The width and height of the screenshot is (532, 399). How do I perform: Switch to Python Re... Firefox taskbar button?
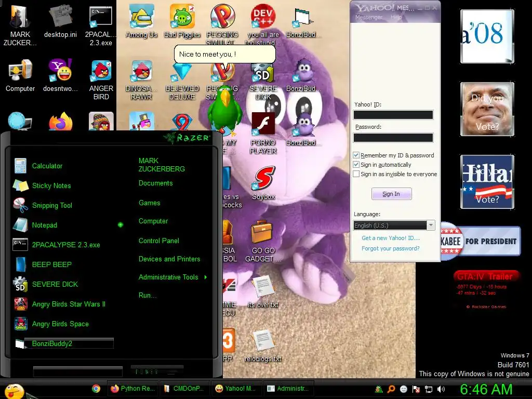(x=133, y=389)
